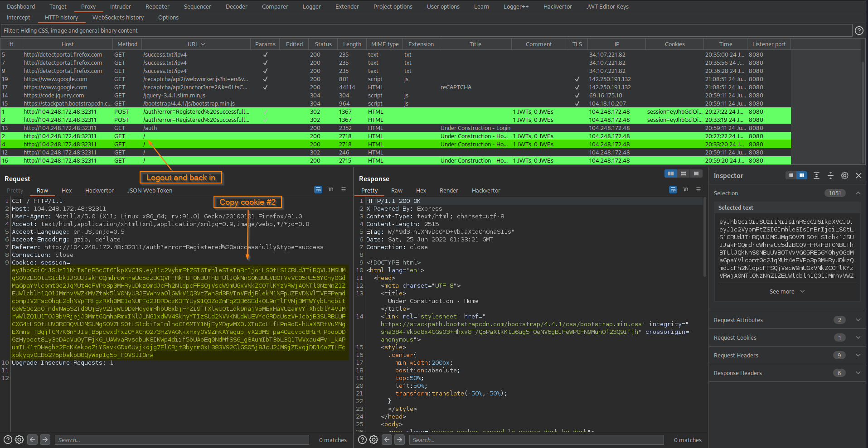Select history row 13 GET /auth
This screenshot has height=448, width=868.
[x=396, y=128]
